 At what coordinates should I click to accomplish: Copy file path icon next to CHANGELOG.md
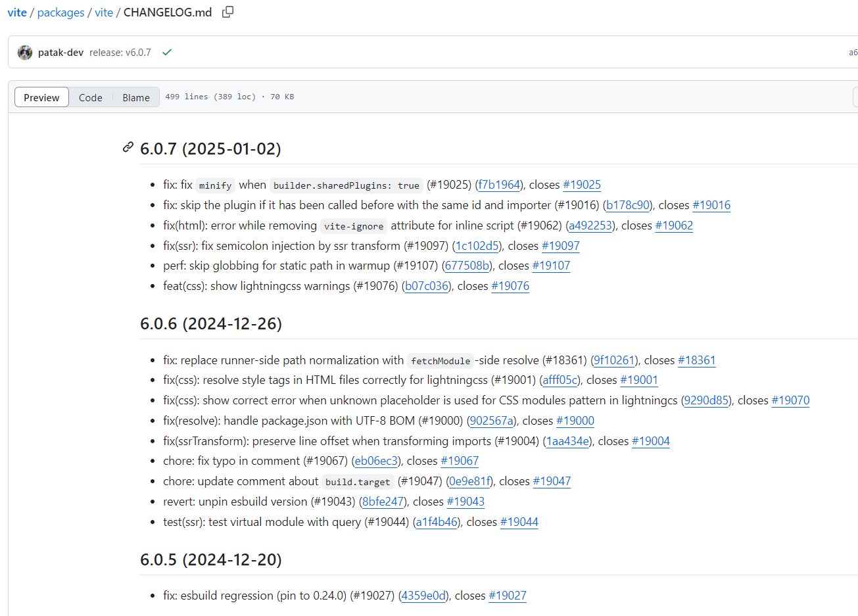tap(227, 12)
